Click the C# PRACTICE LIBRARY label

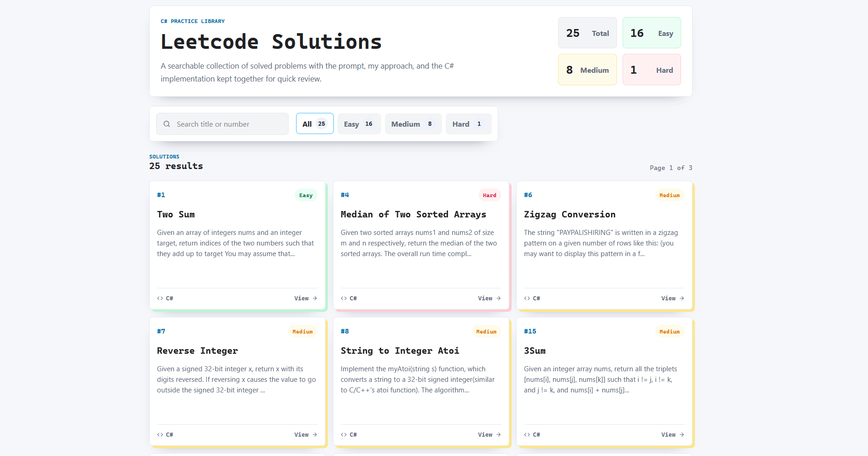click(x=192, y=21)
